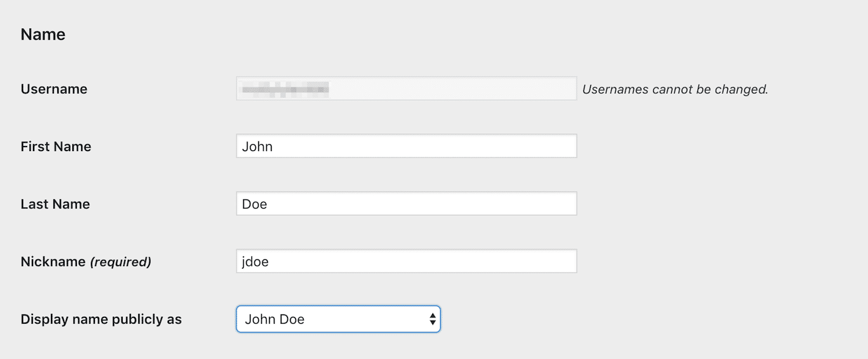Expand display name options showing John Doe
Viewport: 868px width, 359px height.
[339, 319]
